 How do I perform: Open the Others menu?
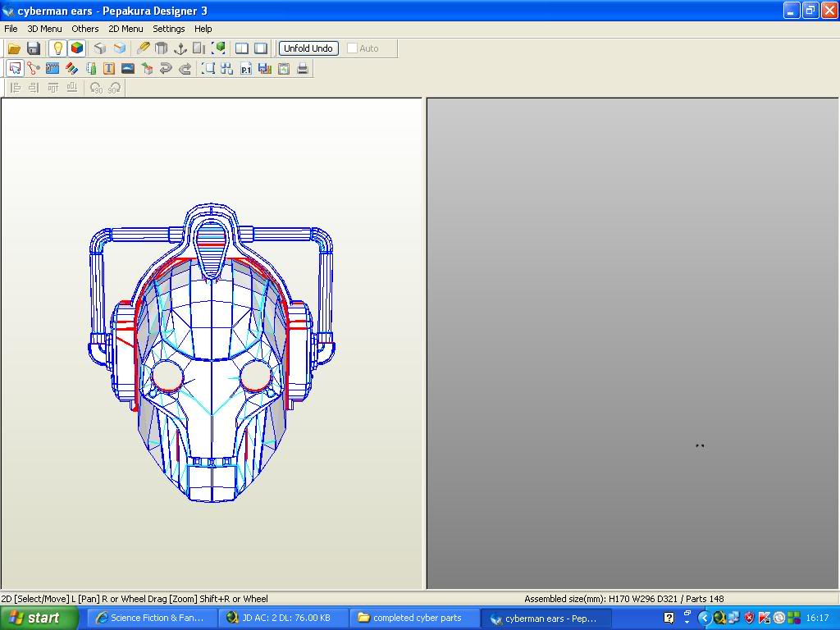85,29
